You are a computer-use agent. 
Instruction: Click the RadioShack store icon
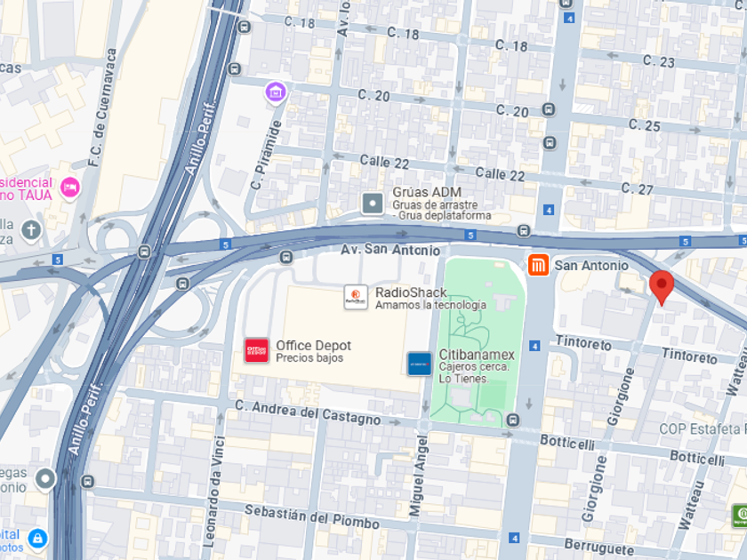point(356,297)
